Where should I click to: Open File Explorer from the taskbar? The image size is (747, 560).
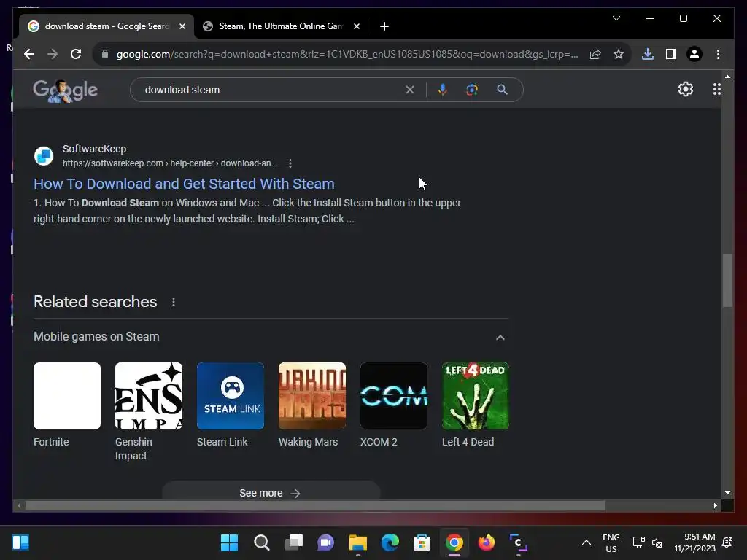pyautogui.click(x=357, y=542)
